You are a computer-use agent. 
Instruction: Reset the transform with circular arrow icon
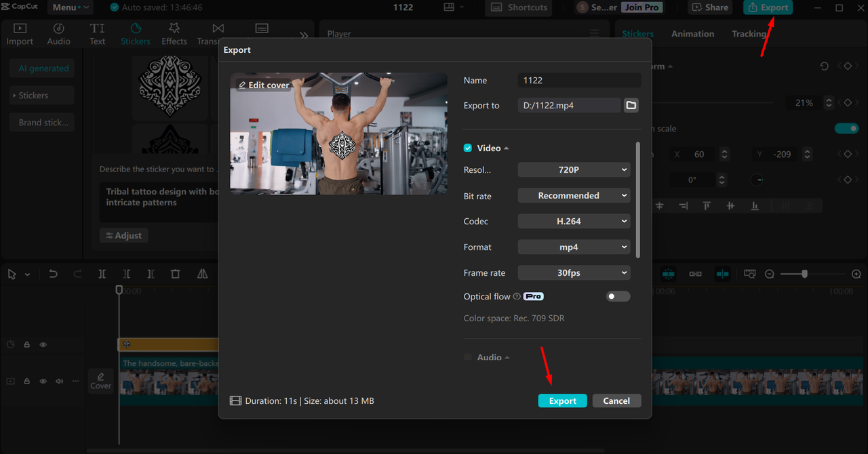click(824, 66)
